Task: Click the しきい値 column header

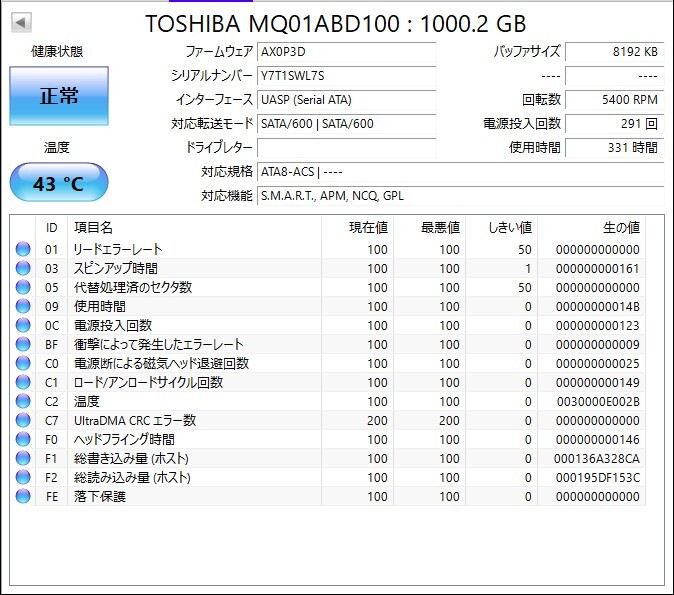Action: point(502,227)
